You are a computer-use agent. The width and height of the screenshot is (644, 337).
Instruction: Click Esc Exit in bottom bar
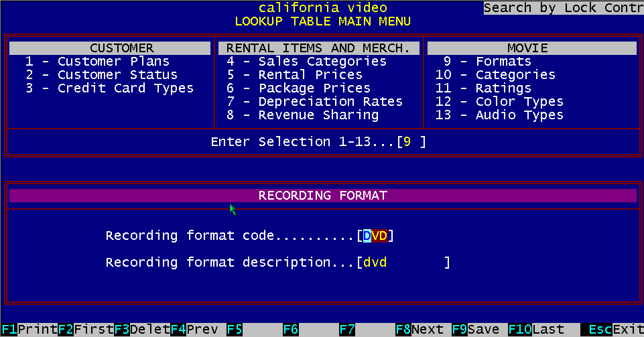[611, 330]
